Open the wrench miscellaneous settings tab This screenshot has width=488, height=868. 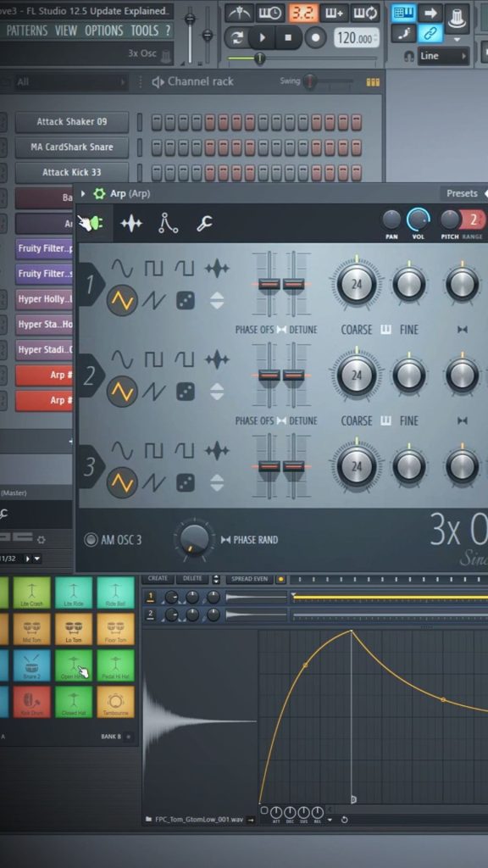204,223
